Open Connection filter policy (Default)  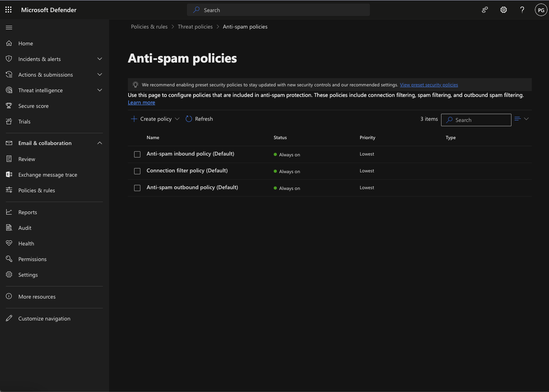187,171
